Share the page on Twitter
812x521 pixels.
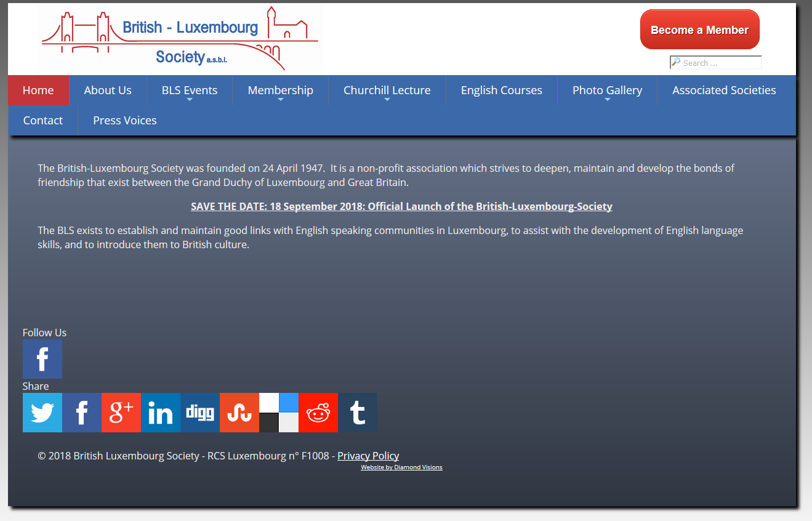coord(42,413)
